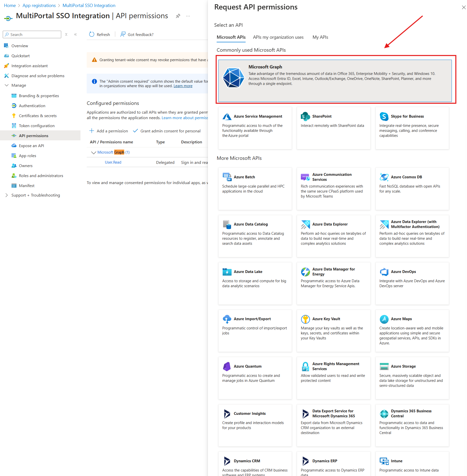Open the User.Read permission link
This screenshot has height=476, width=467.
(113, 162)
